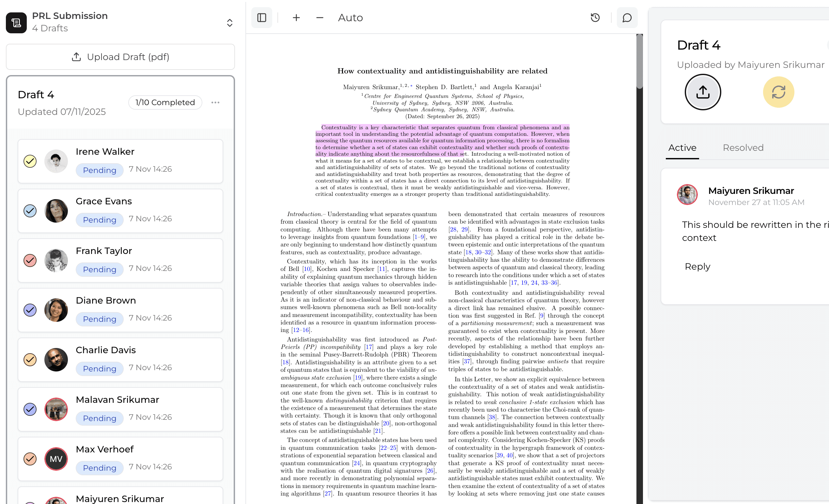This screenshot has height=504, width=829.
Task: Click the yellow refresh sync icon
Action: [778, 92]
